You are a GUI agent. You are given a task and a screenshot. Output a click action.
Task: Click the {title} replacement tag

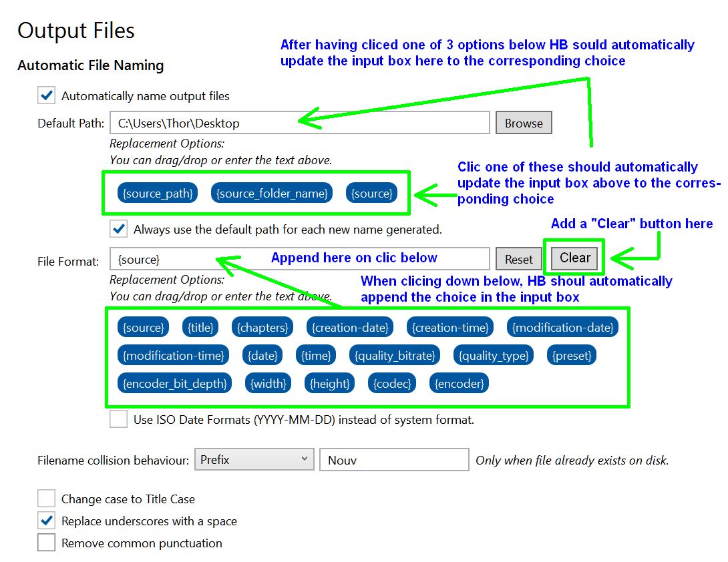click(200, 328)
